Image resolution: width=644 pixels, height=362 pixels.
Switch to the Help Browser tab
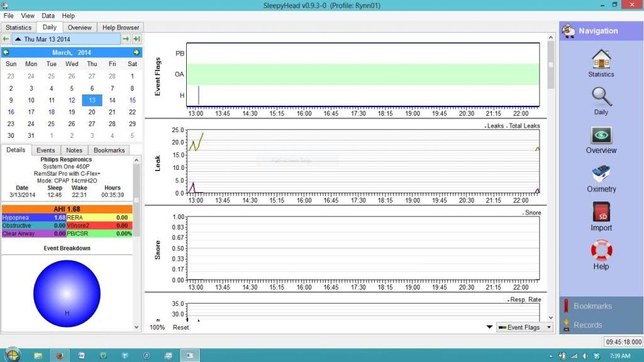click(x=121, y=28)
